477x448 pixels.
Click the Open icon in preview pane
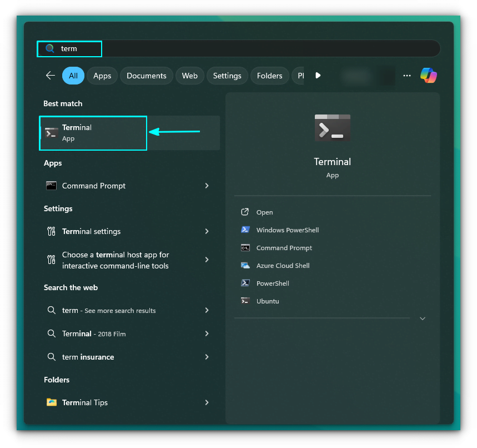tap(245, 212)
